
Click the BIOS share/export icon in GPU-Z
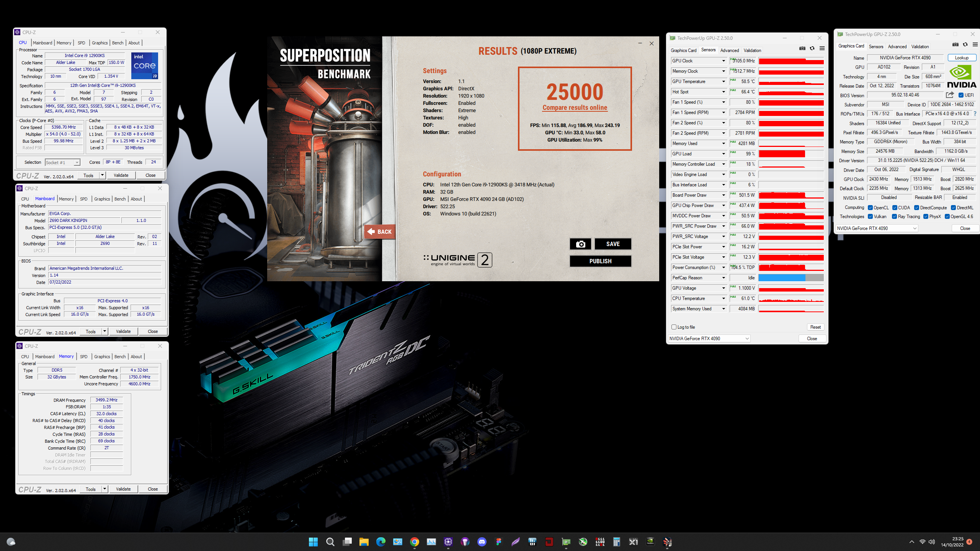950,95
